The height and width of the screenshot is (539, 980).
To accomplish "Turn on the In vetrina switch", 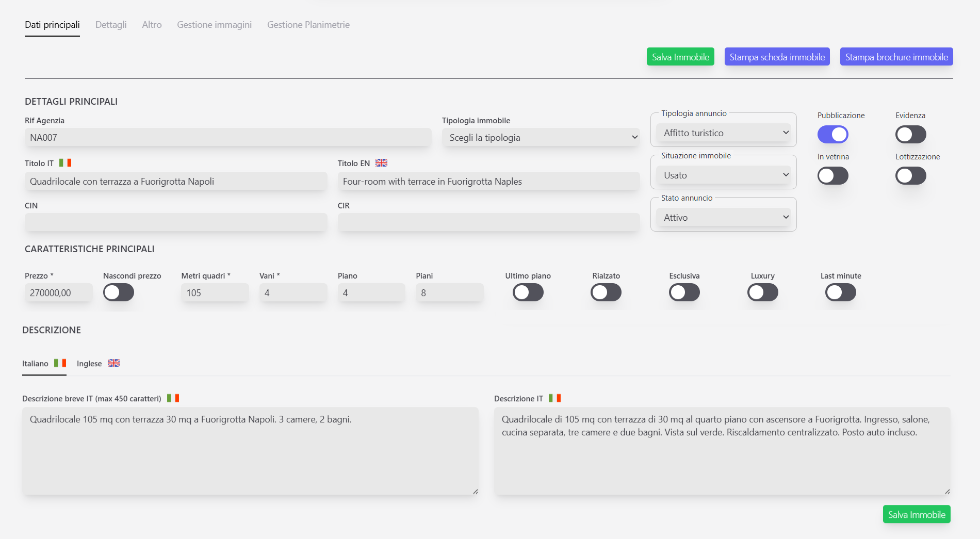I will [x=832, y=176].
